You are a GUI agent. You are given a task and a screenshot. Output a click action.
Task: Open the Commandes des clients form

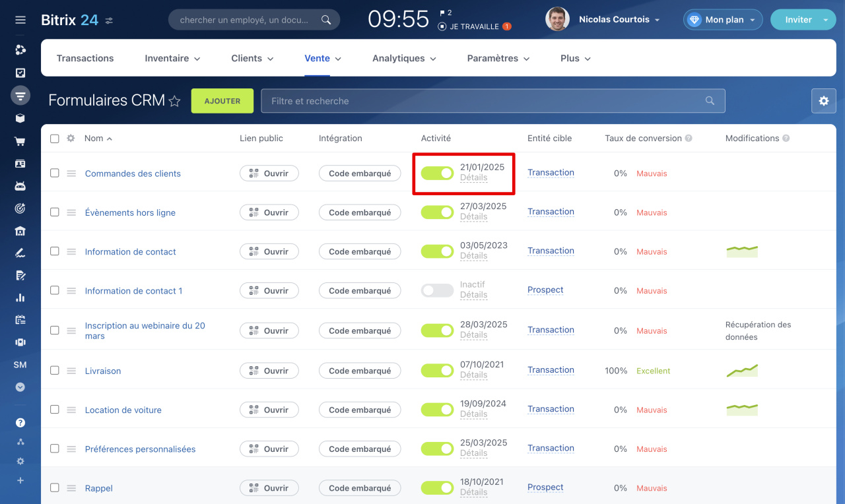pyautogui.click(x=133, y=173)
